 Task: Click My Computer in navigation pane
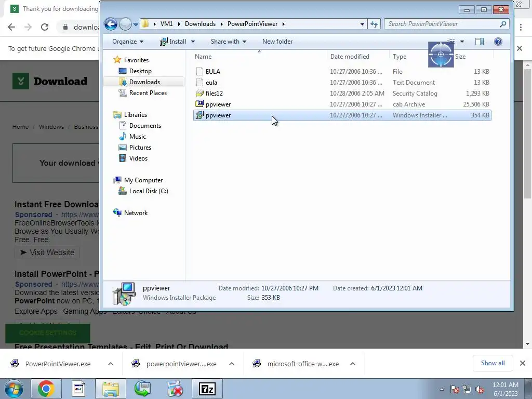pos(143,180)
